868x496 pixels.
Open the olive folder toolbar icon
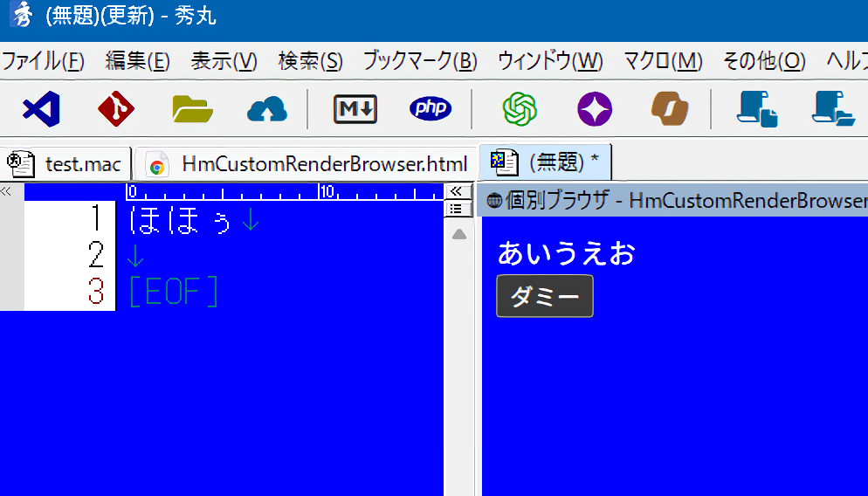(192, 109)
